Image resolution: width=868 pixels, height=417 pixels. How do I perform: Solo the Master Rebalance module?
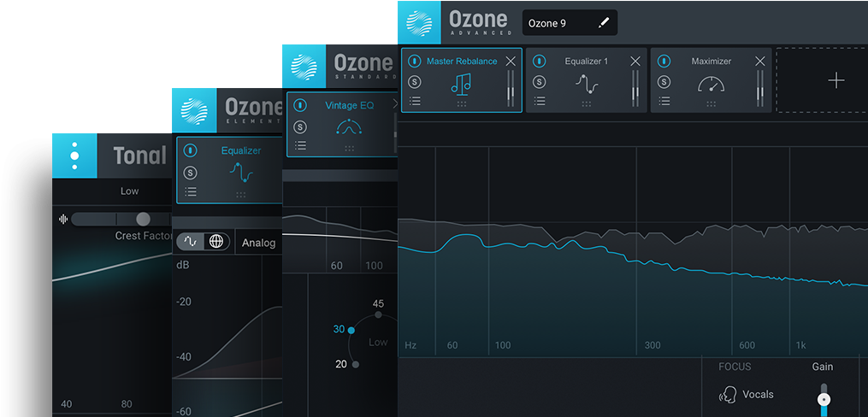tap(414, 82)
